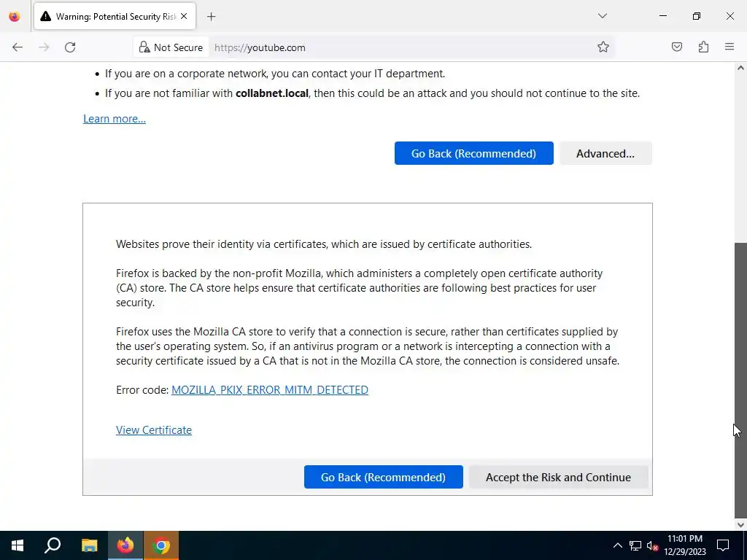Click the scrollbar up arrow
Viewport: 747px width, 560px height.
tap(740, 68)
